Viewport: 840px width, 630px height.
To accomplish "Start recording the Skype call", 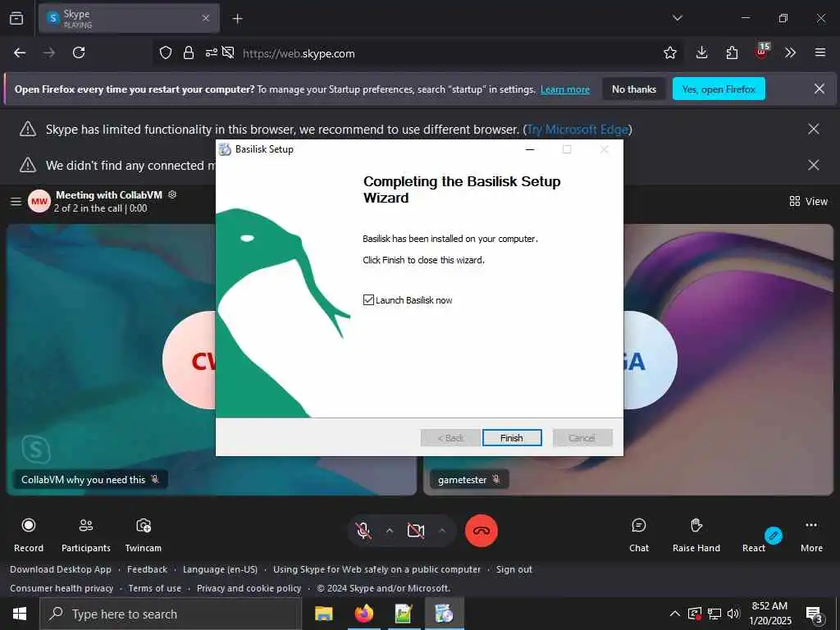I will pos(29,534).
